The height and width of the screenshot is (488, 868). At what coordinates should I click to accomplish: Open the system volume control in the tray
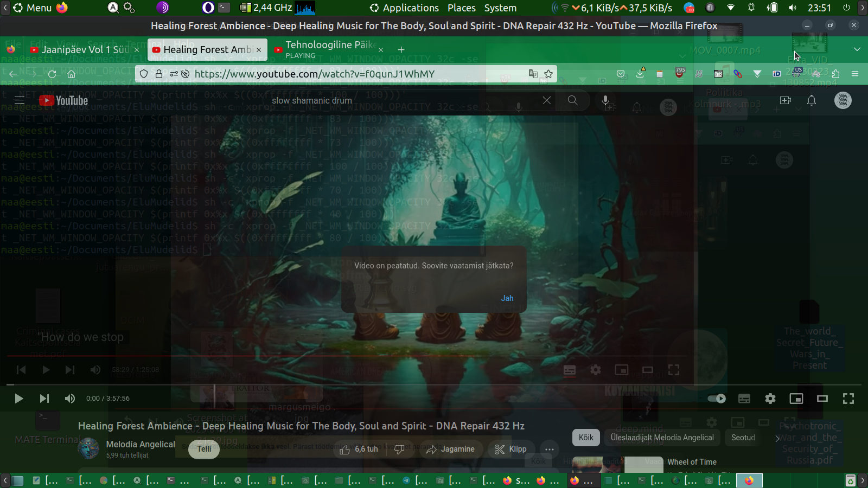(793, 8)
